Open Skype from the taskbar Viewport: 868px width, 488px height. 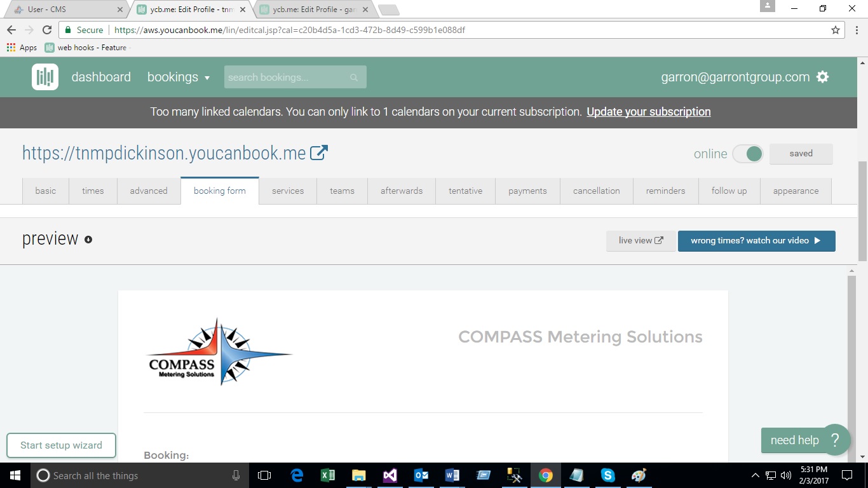pyautogui.click(x=607, y=475)
